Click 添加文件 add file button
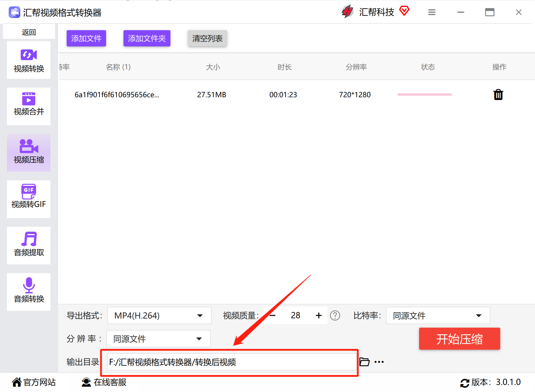This screenshot has width=535, height=392. (x=86, y=38)
